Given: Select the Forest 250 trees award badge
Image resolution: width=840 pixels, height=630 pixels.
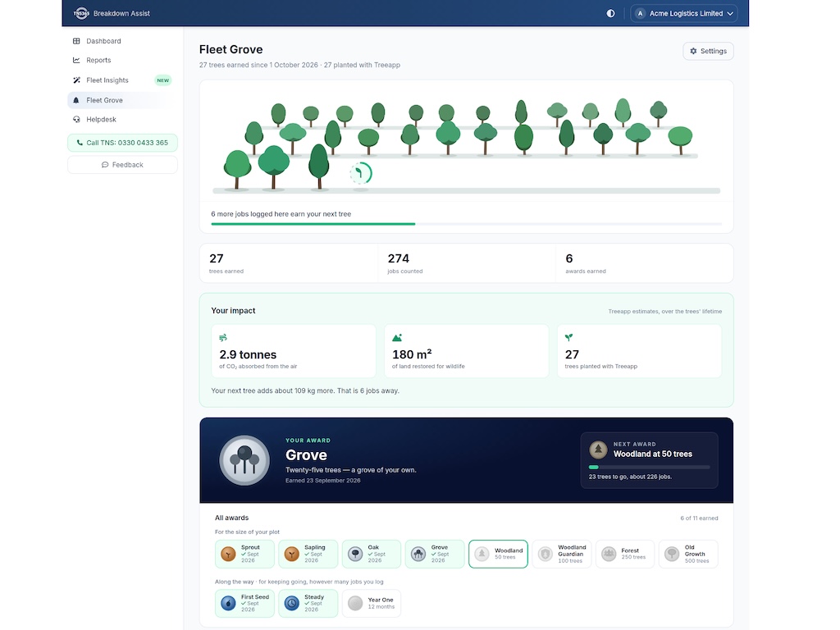Looking at the screenshot, I should (624, 554).
